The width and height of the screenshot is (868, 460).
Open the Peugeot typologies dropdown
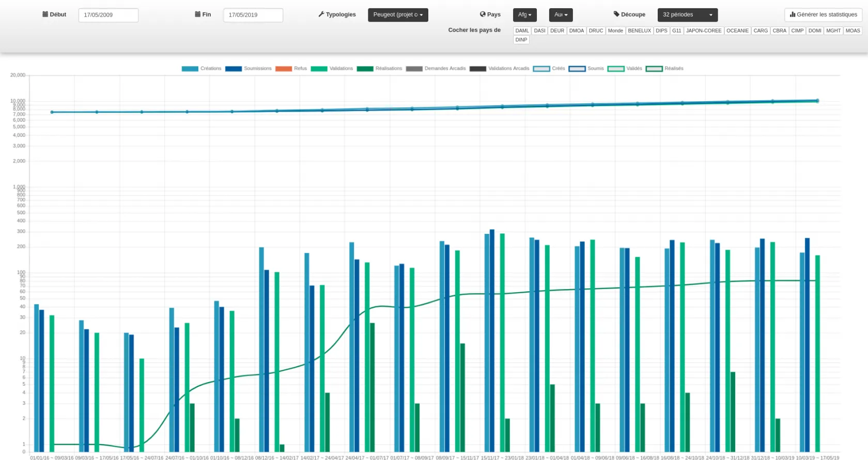(398, 15)
